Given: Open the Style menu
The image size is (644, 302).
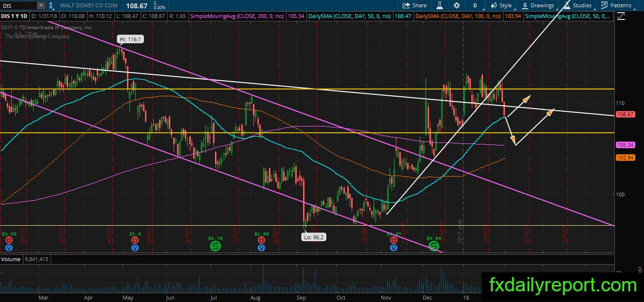Looking at the screenshot, I should point(501,5).
